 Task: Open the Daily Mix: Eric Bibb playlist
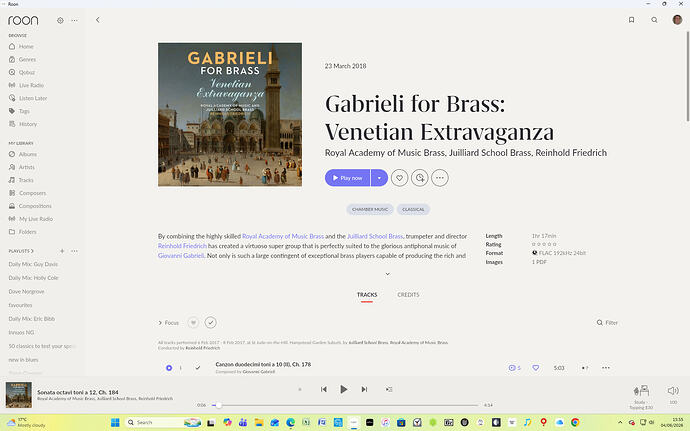click(x=32, y=319)
